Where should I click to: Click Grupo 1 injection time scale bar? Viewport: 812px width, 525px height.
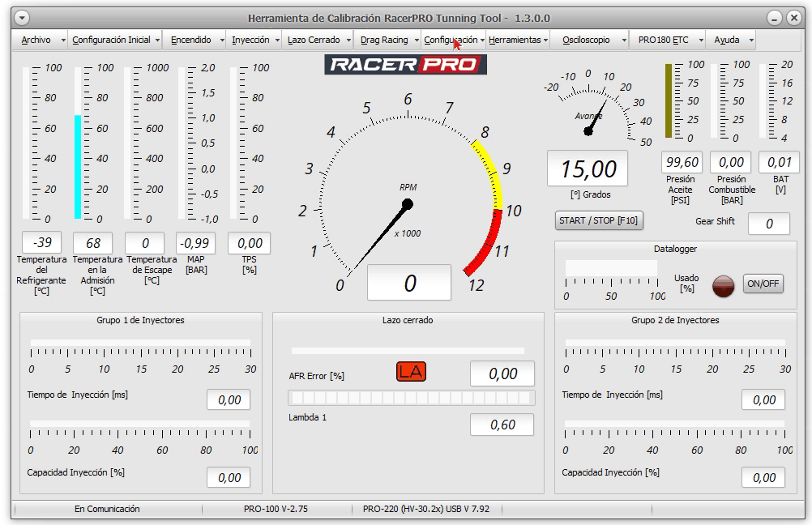pyautogui.click(x=140, y=343)
